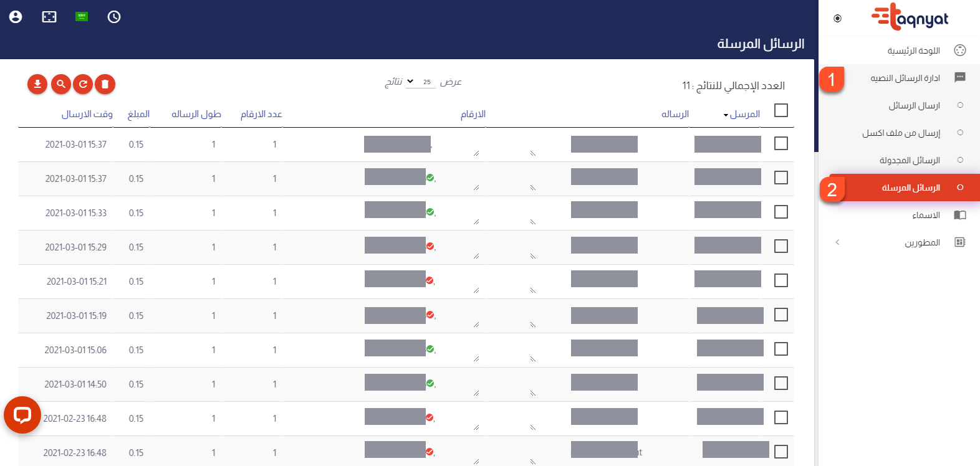Click the red refresh icon button
This screenshot has width=980, height=466.
(x=83, y=84)
